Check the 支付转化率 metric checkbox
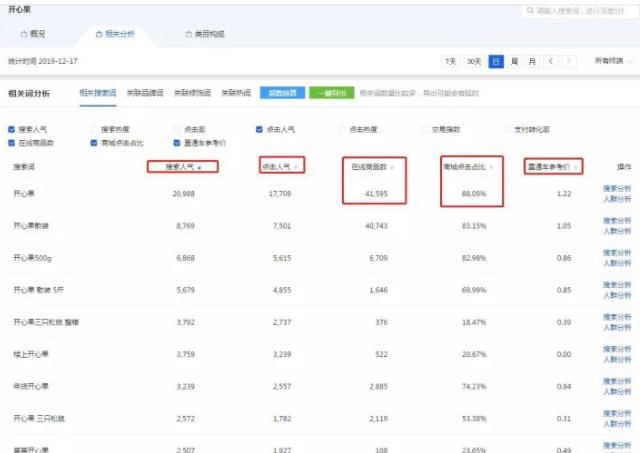Screen dimensions: 640x453 pyautogui.click(x=507, y=129)
